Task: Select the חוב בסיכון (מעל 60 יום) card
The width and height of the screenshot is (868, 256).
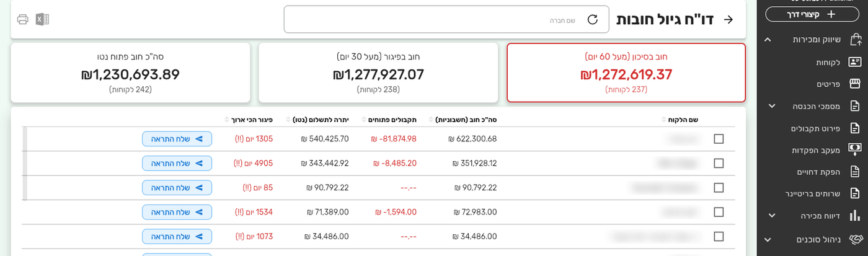Action: 626,73
